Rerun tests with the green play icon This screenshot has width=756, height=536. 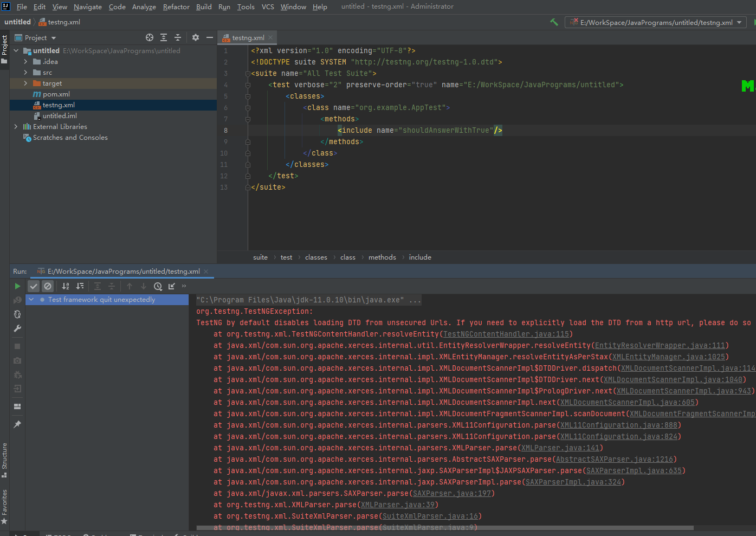point(17,286)
